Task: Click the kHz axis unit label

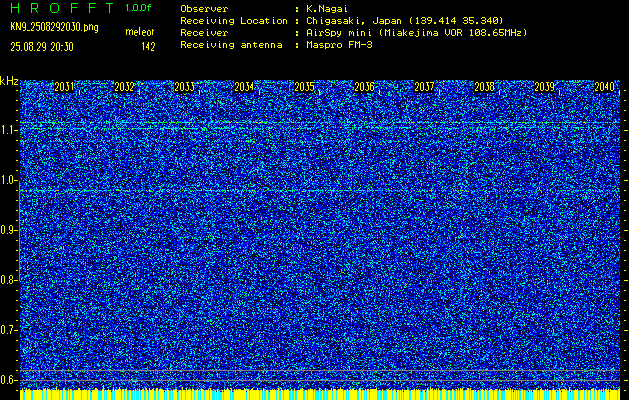Action: coord(9,81)
